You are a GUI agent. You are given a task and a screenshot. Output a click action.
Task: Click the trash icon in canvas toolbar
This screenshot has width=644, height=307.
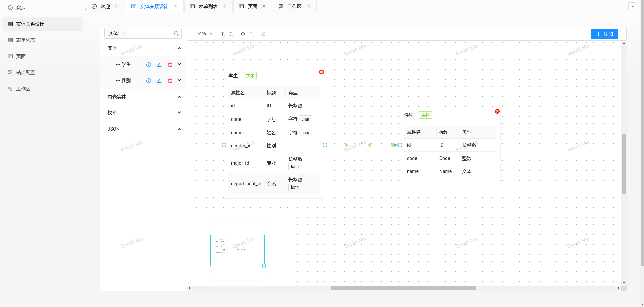point(264,34)
